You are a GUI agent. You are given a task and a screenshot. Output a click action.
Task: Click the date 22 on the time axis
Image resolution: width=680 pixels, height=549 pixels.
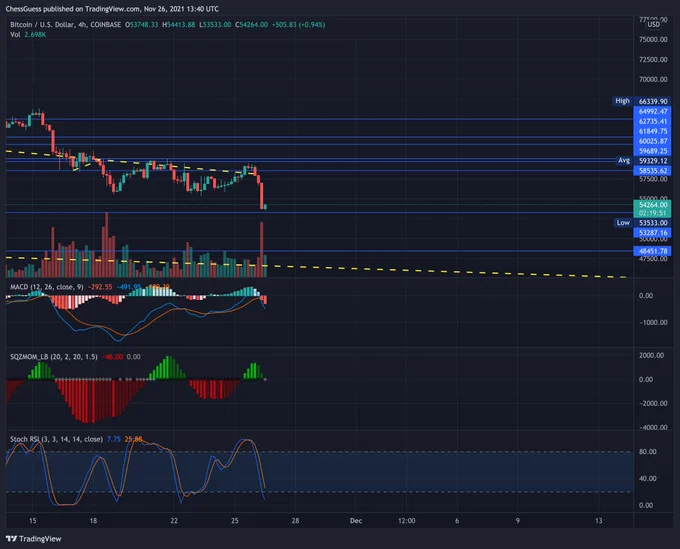tap(174, 520)
